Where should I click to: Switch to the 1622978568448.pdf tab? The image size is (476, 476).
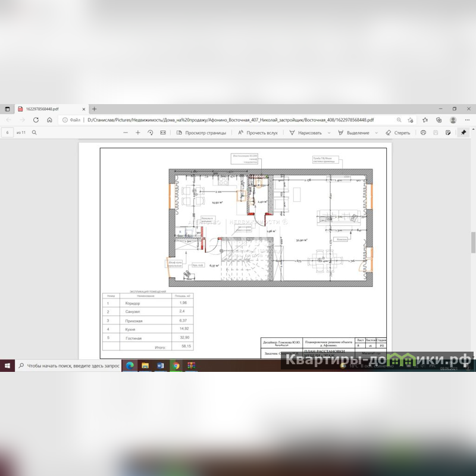pos(46,109)
